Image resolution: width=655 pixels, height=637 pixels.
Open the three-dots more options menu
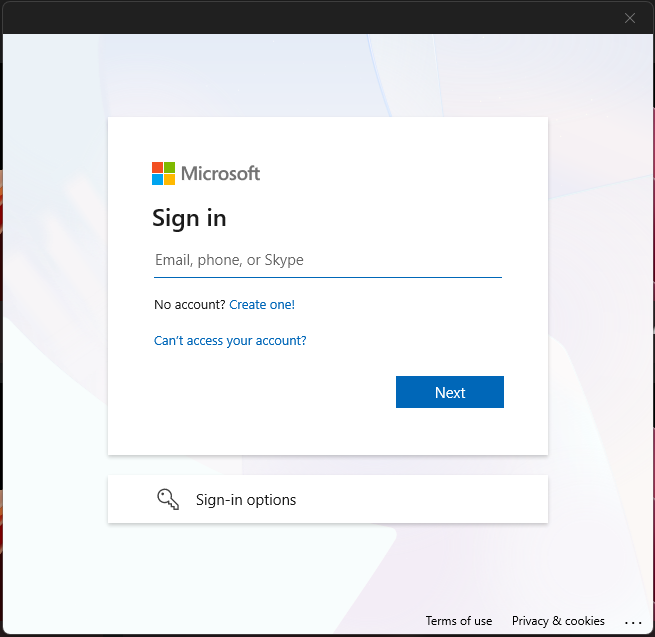pos(633,622)
